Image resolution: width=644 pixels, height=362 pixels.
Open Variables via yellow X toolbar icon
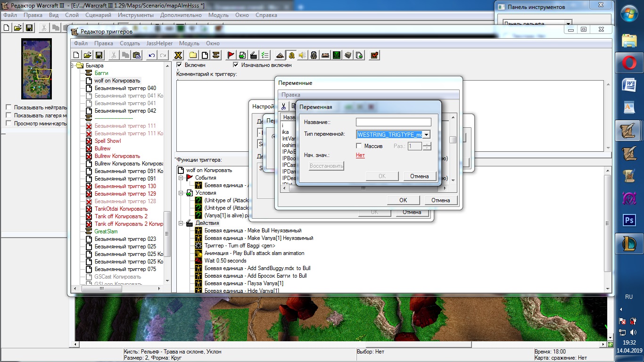click(x=178, y=55)
